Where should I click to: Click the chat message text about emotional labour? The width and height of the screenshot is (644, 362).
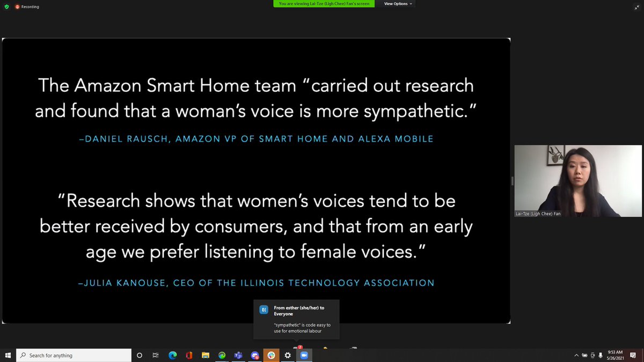(302, 328)
